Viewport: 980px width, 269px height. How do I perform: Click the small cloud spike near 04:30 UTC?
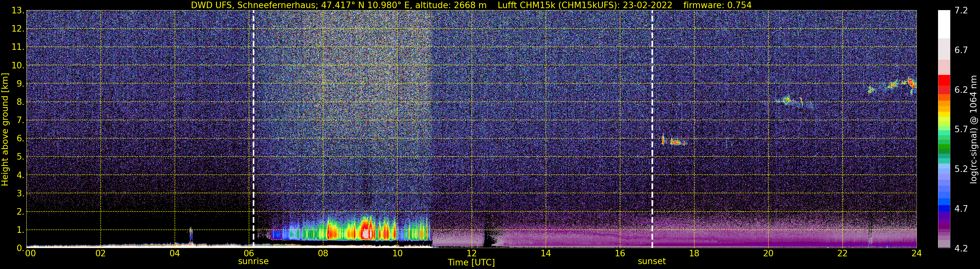(191, 235)
